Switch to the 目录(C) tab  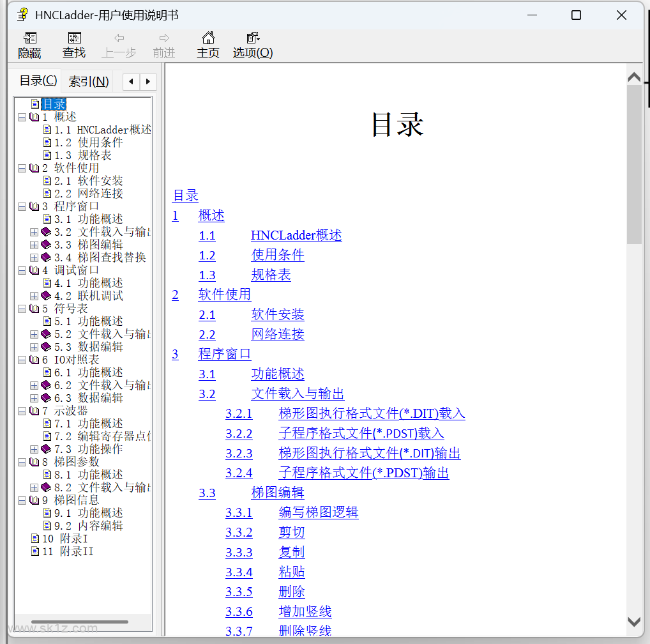pyautogui.click(x=38, y=80)
